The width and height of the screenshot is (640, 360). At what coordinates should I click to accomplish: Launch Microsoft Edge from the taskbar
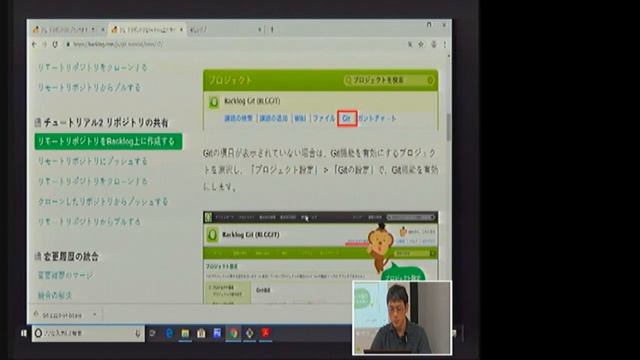pyautogui.click(x=169, y=333)
